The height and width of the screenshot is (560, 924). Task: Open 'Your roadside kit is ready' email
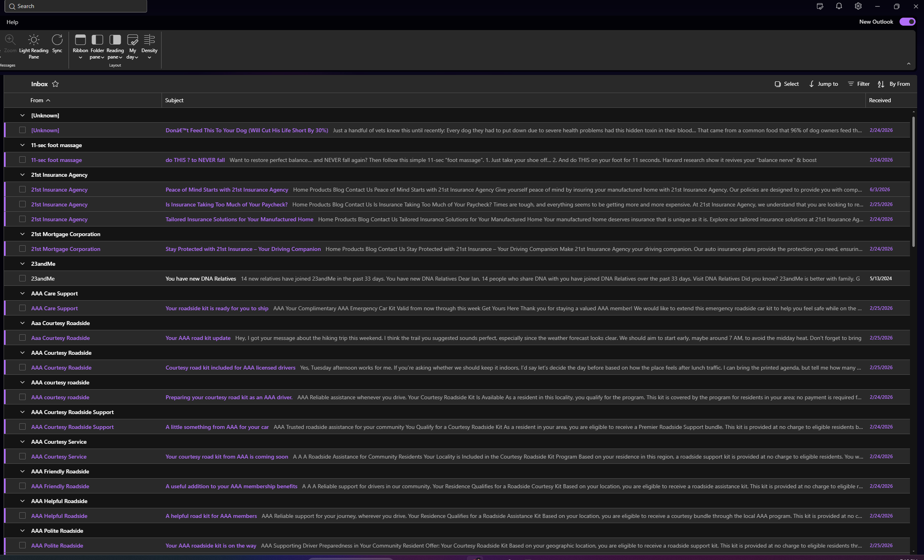tap(457, 308)
